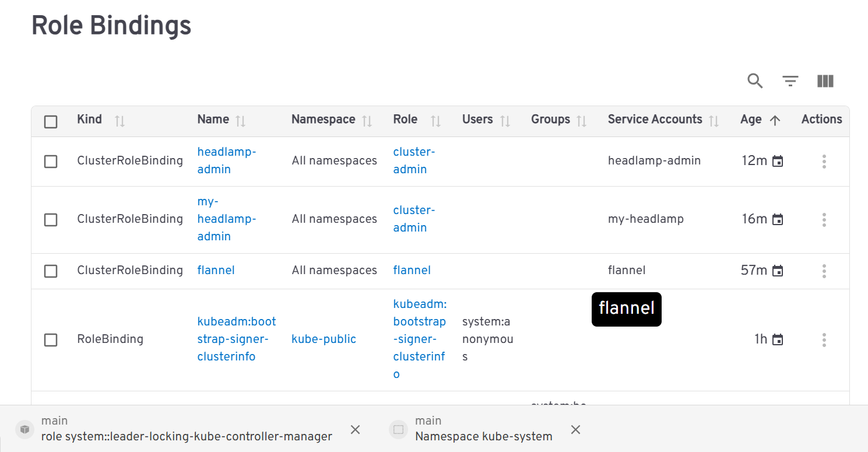The height and width of the screenshot is (452, 868).
Task: Click the calendar icon beside 1h age
Action: coord(778,340)
